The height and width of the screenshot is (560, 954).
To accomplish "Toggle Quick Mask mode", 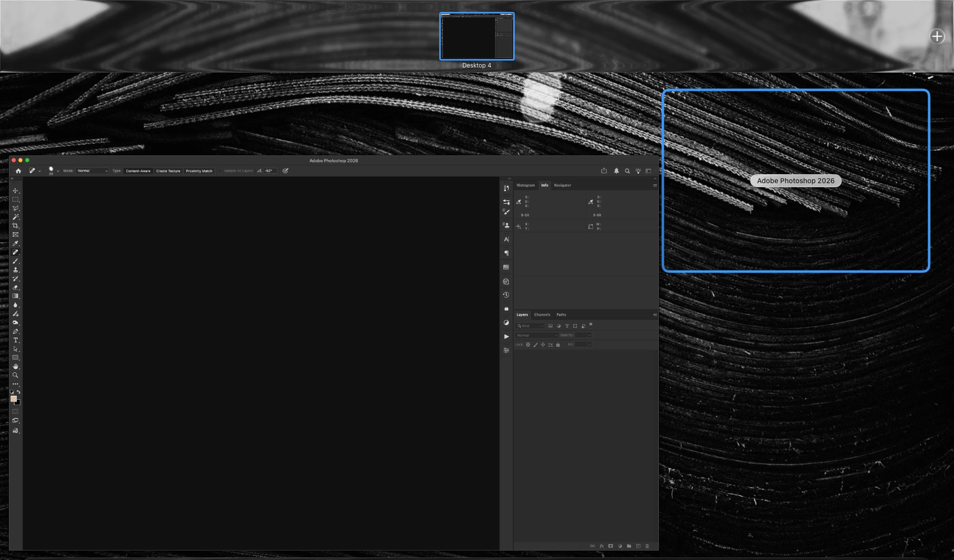I will pos(15,412).
